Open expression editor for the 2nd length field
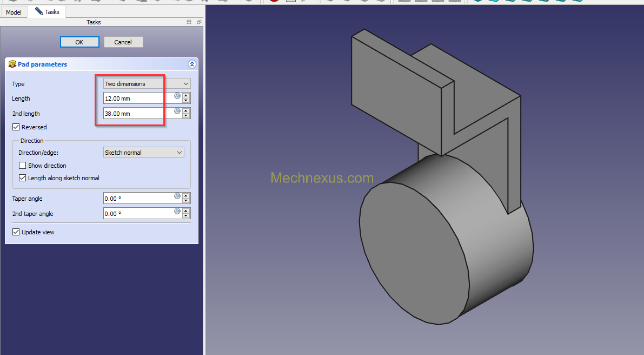 tap(177, 111)
